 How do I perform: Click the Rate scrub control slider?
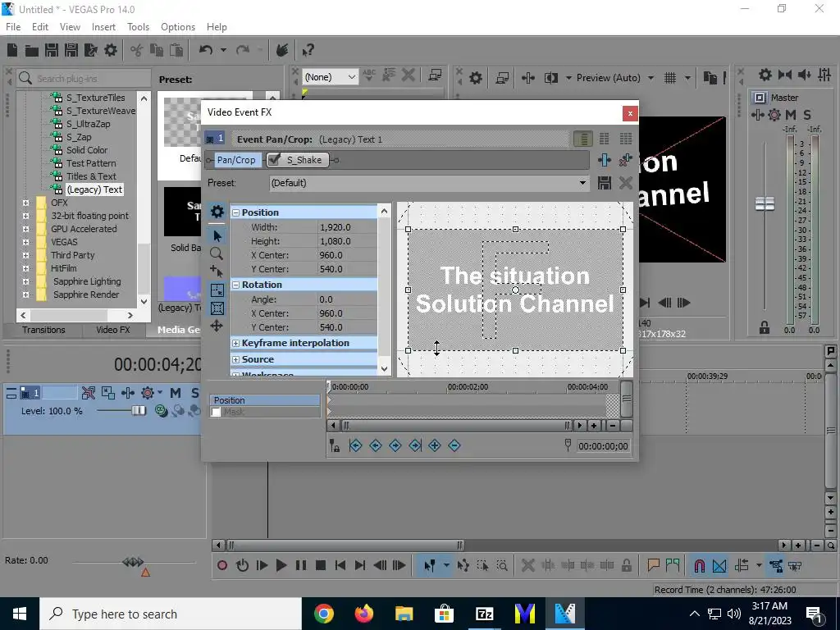coord(133,562)
